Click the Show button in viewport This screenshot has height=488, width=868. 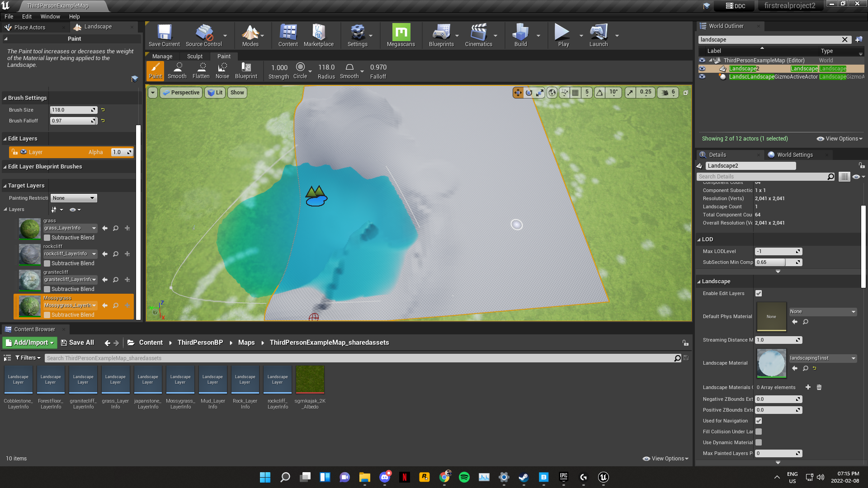(237, 93)
